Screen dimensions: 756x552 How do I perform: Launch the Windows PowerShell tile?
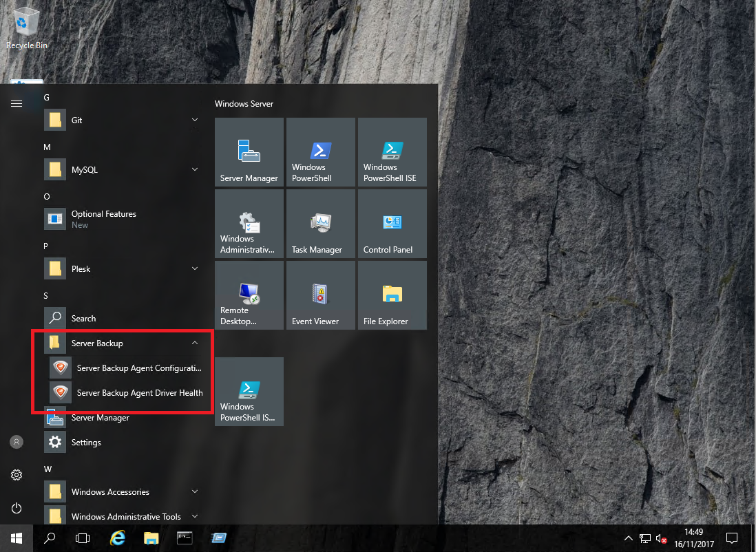coord(321,152)
